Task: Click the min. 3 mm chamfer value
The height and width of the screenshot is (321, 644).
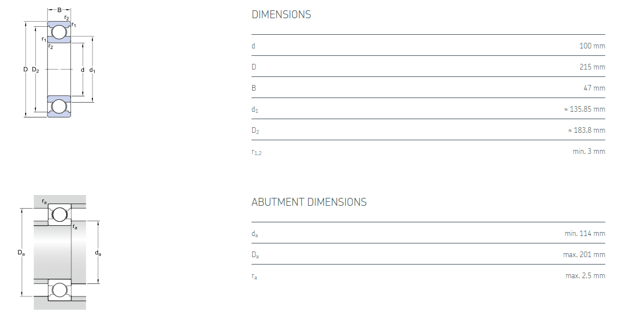Action: click(x=589, y=151)
